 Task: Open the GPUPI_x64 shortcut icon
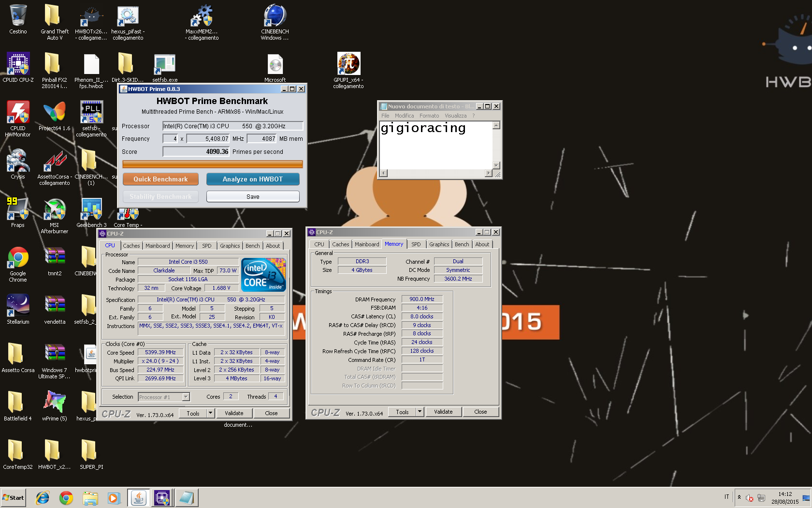(x=348, y=70)
